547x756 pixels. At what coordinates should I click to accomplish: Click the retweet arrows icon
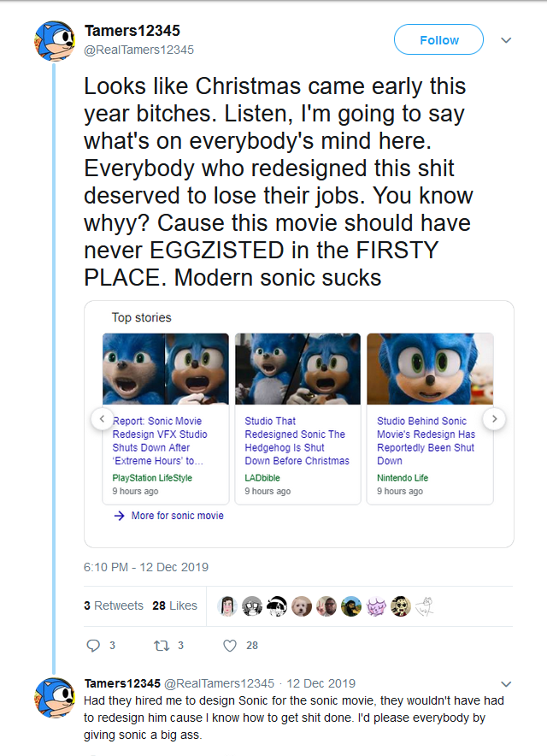[159, 646]
